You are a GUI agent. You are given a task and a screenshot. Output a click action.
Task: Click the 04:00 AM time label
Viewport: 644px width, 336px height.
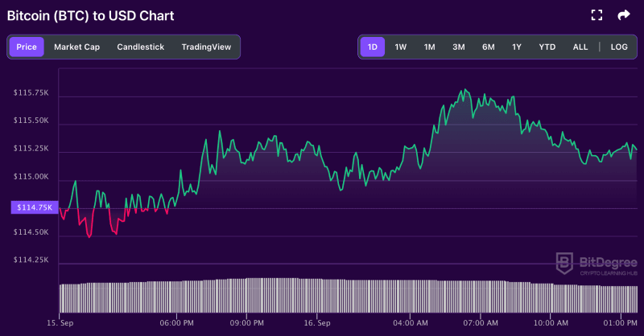(x=411, y=323)
